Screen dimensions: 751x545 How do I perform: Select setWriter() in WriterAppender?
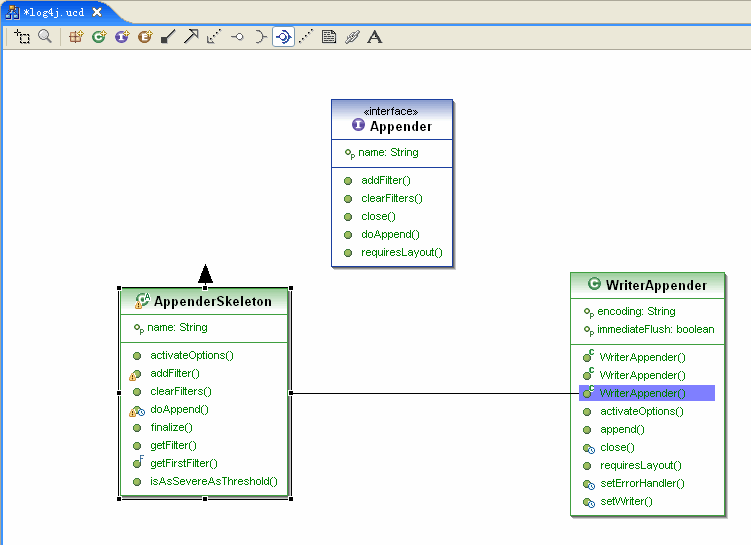[626, 501]
